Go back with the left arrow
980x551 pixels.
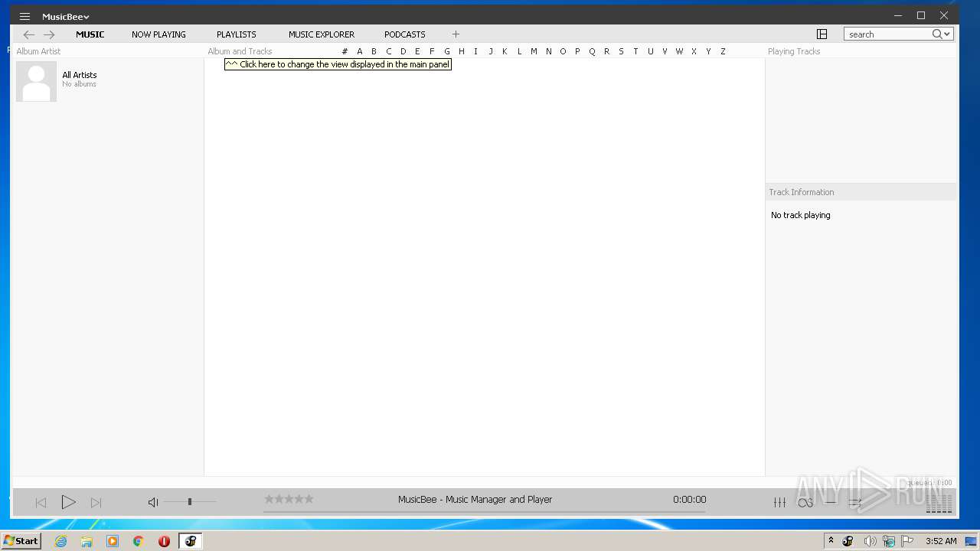click(29, 34)
